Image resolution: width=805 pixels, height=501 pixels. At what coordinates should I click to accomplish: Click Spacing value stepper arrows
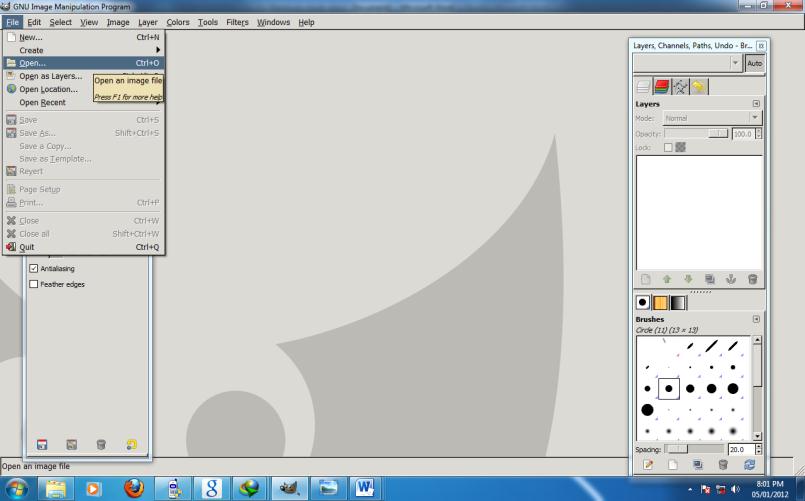[x=758, y=449]
